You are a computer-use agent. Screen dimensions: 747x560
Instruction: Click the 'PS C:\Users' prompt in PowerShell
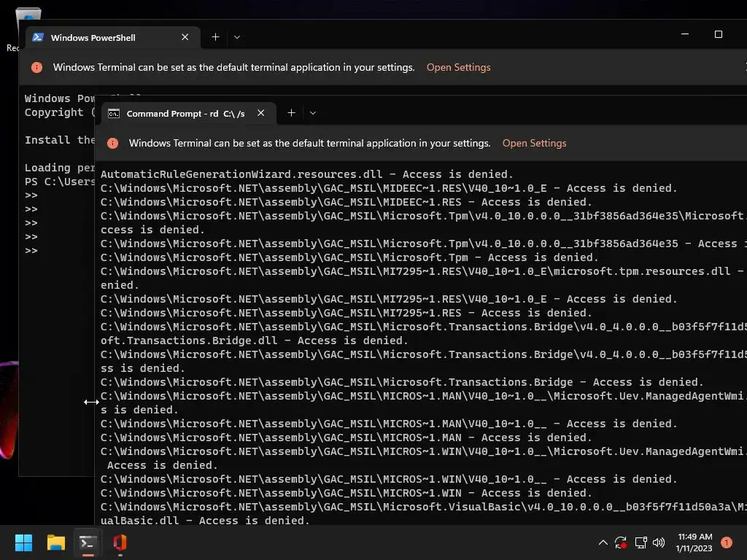tap(60, 182)
